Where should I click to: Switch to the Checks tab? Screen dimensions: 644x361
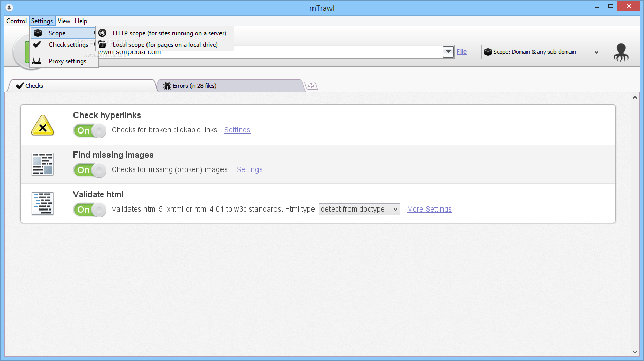coord(82,86)
